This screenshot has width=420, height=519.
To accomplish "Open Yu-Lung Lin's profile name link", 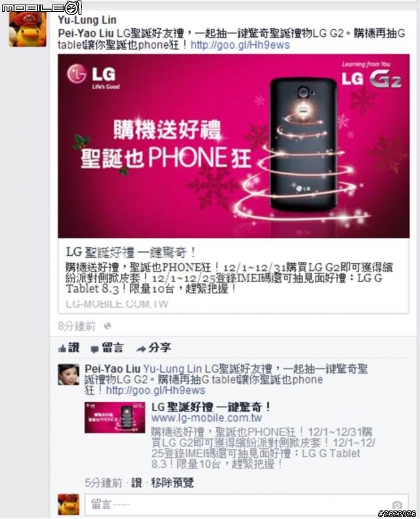I will click(87, 20).
